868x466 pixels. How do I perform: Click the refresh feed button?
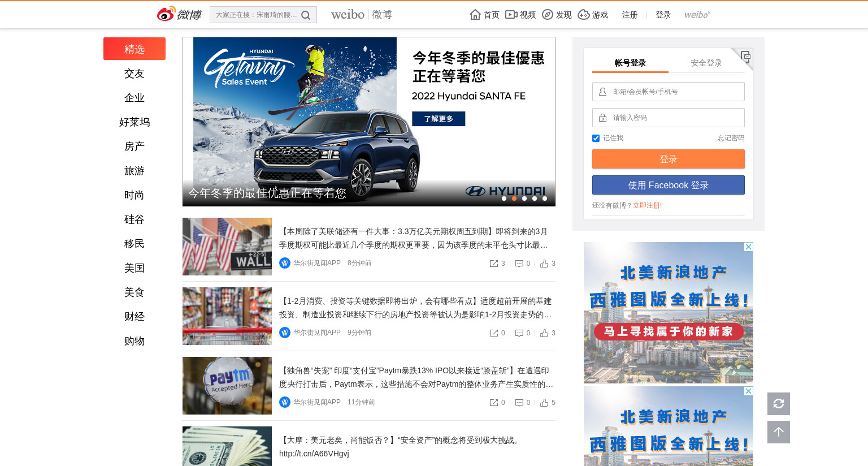point(779,404)
